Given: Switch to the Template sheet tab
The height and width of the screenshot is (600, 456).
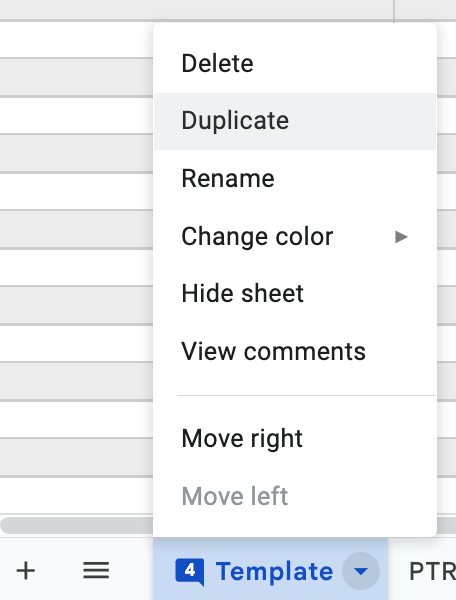Looking at the screenshot, I should coord(274,571).
